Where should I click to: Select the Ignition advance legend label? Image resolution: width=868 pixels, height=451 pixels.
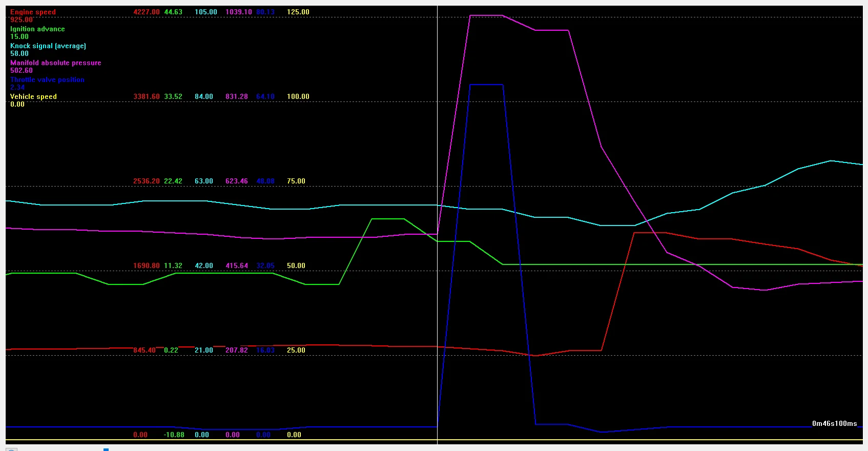point(37,29)
